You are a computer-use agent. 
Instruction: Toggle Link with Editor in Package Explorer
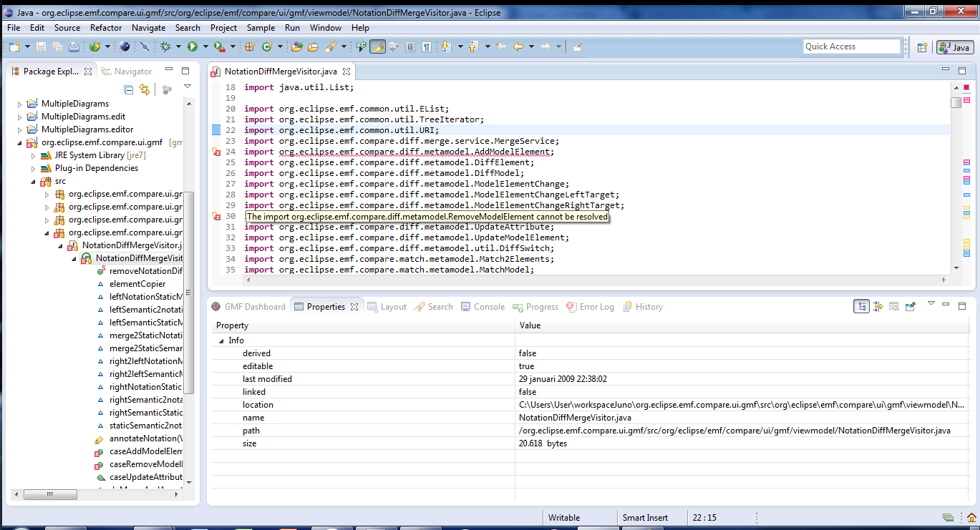point(145,89)
